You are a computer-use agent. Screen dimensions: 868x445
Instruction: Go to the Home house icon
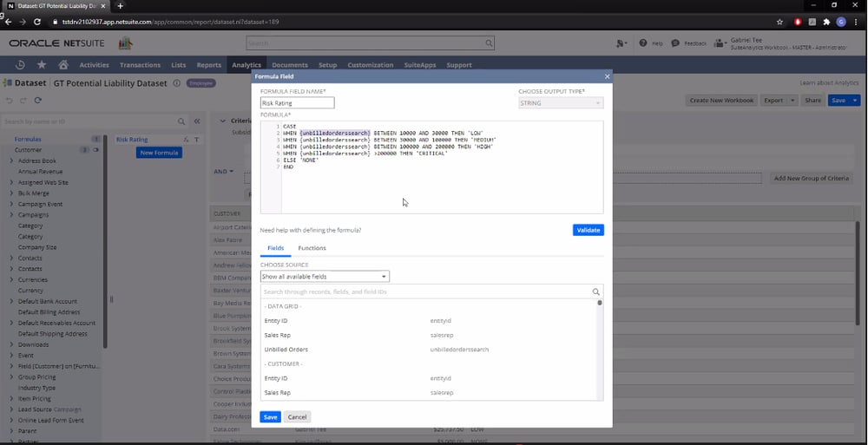[x=63, y=65]
